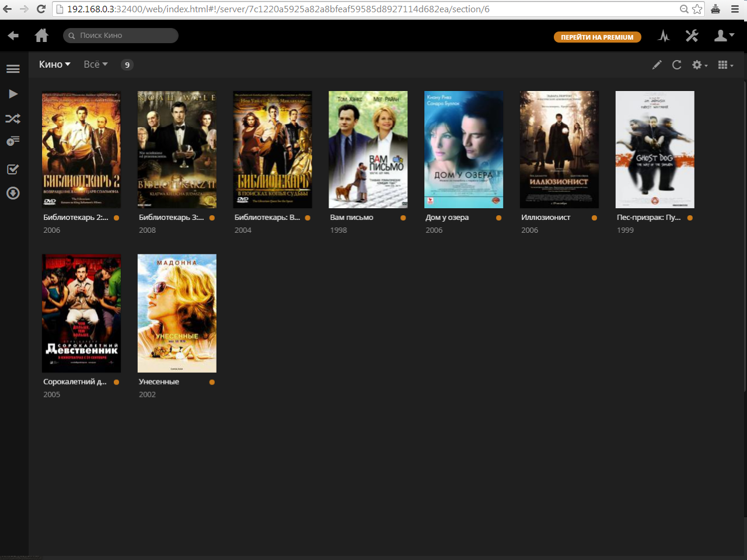The image size is (747, 560).
Task: Open the Библиотекарь 3 poster
Action: coord(177,149)
